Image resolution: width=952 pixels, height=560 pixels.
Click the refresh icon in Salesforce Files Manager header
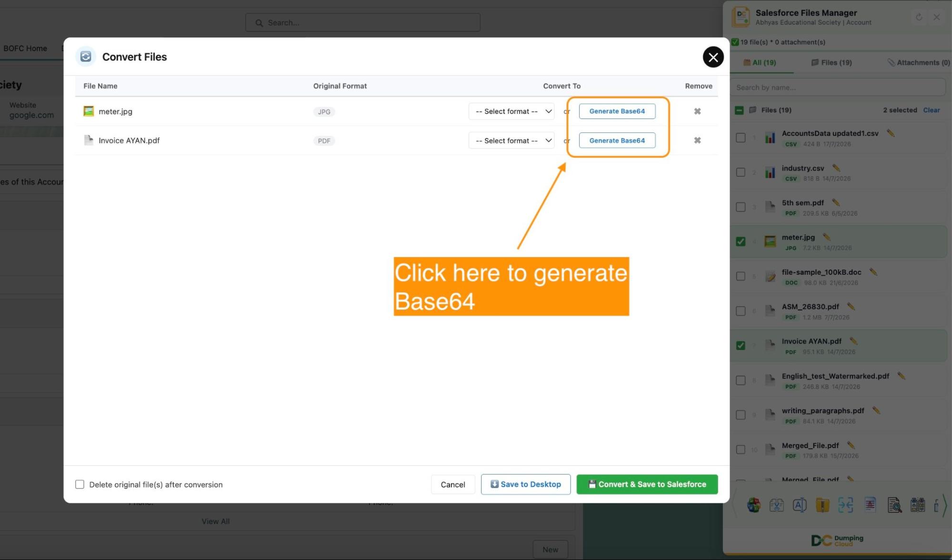tap(919, 17)
